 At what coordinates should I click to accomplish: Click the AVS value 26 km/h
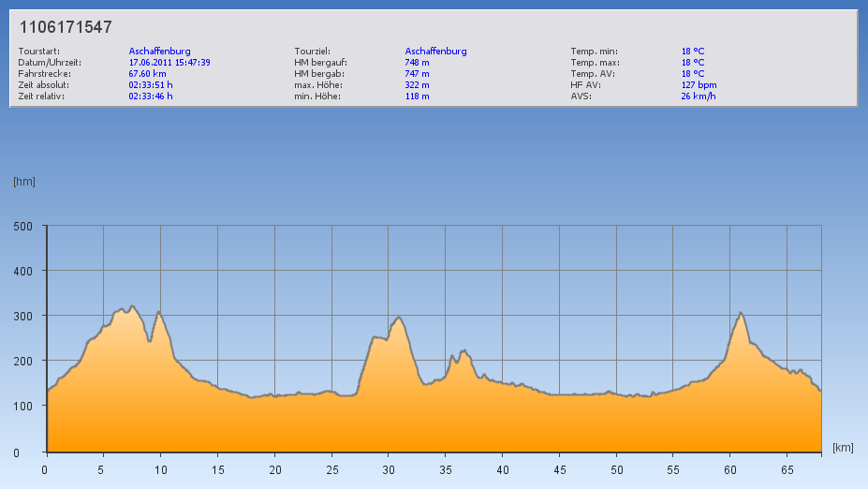point(699,96)
